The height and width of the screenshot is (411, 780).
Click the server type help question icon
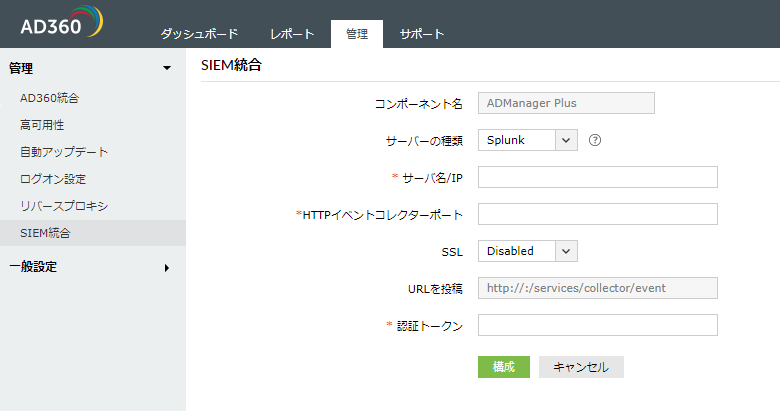(595, 140)
